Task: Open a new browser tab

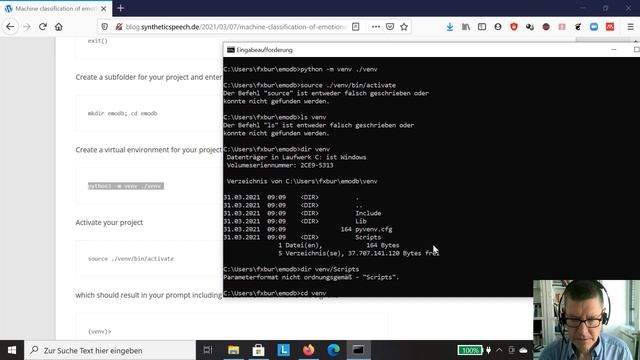Action: pyautogui.click(x=120, y=8)
